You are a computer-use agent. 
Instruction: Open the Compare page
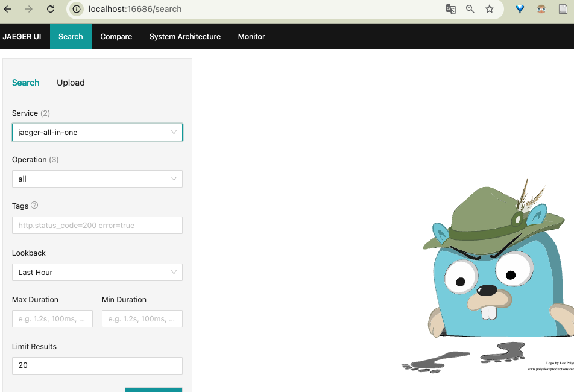point(116,37)
